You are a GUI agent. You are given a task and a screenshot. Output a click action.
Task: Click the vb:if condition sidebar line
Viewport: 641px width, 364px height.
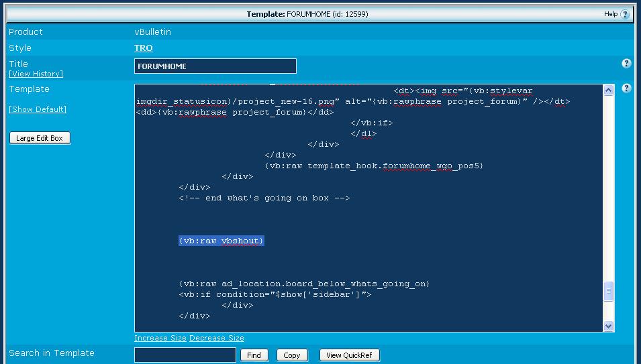click(275, 294)
